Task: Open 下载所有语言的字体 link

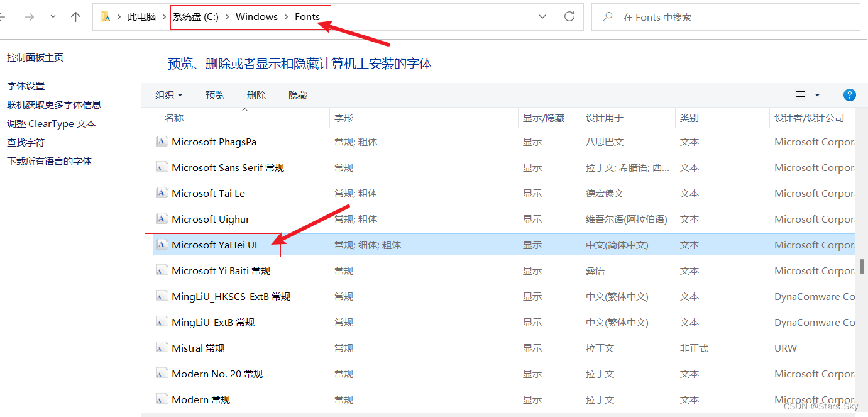Action: pos(50,161)
